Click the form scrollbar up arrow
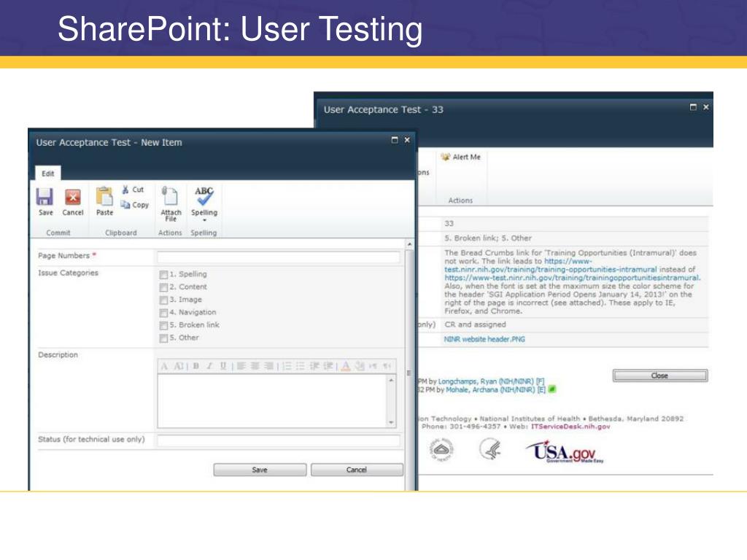Image resolution: width=747 pixels, height=560 pixels. 409,244
